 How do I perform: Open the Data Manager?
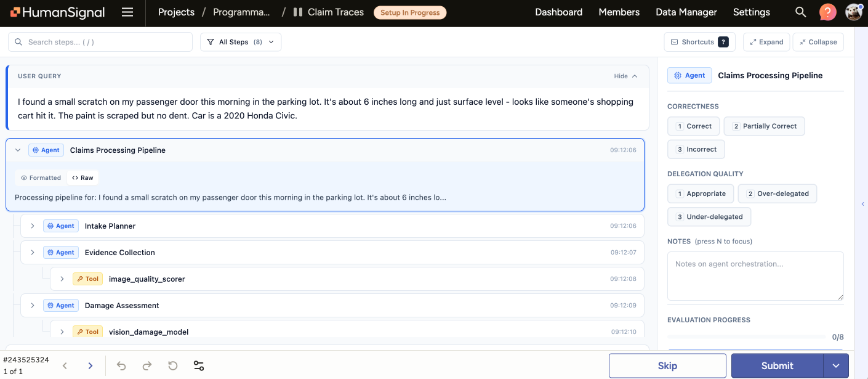point(686,12)
